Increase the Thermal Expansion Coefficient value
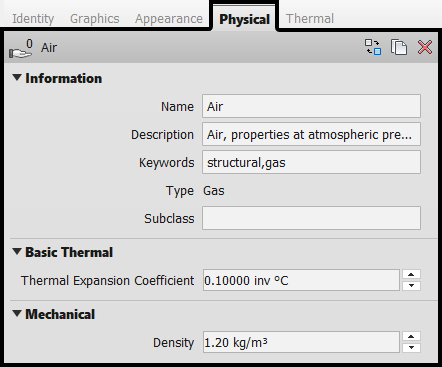 click(x=411, y=275)
